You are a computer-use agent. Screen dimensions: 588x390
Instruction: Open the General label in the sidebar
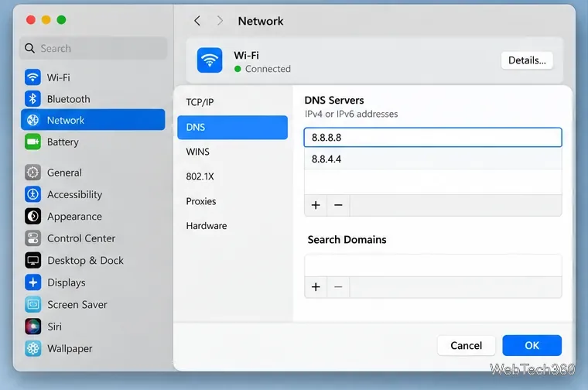pyautogui.click(x=64, y=173)
